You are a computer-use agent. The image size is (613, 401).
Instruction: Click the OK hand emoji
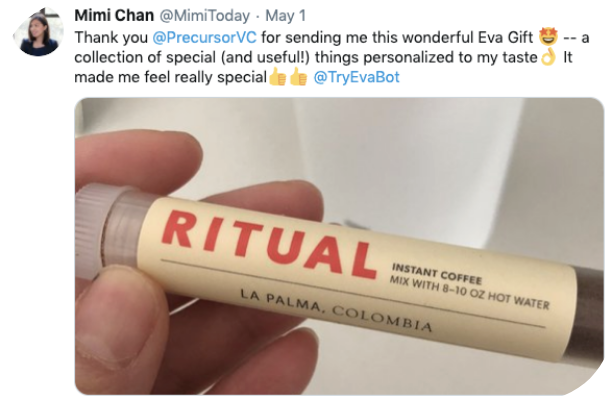click(x=548, y=57)
